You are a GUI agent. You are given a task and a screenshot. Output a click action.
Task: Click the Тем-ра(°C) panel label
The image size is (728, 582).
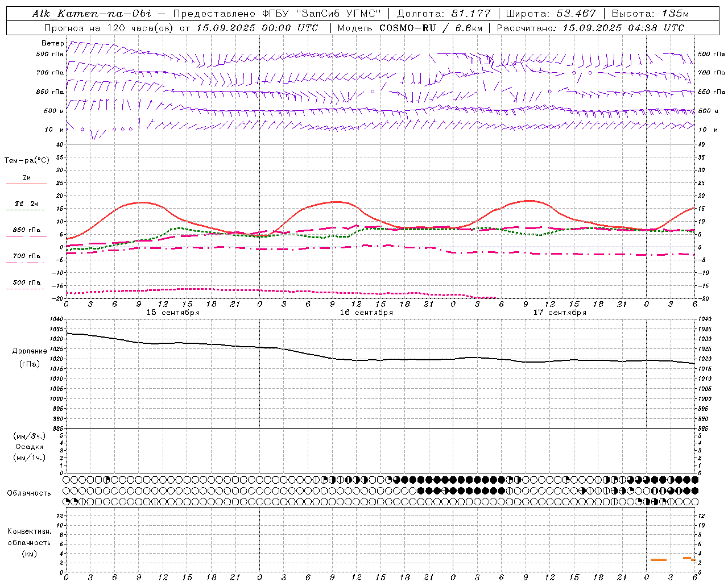click(27, 161)
